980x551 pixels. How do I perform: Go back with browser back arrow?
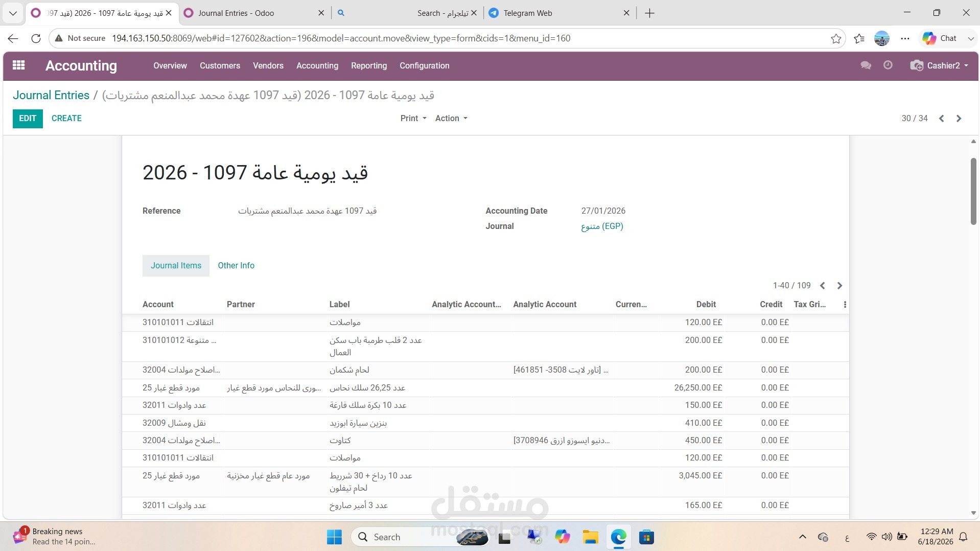(13, 38)
